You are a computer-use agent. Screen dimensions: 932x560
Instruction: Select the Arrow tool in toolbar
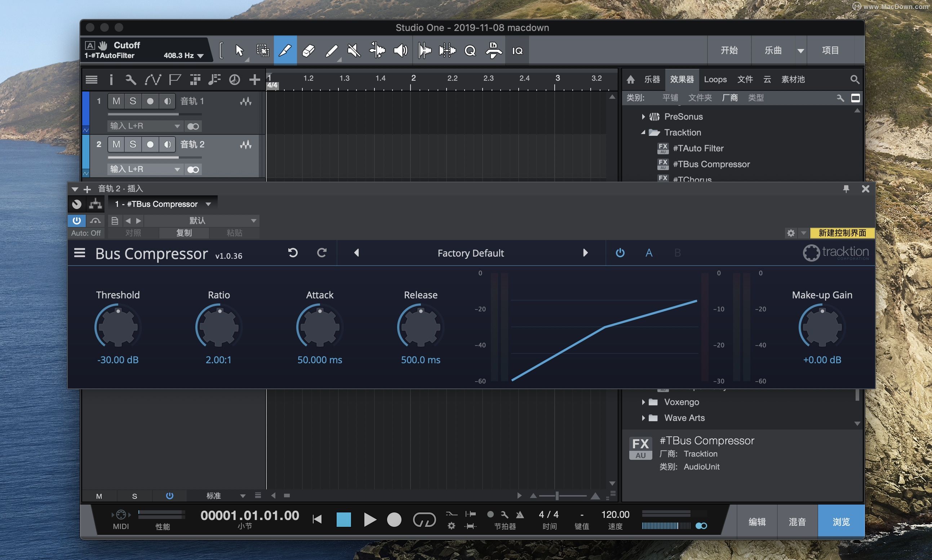[239, 50]
